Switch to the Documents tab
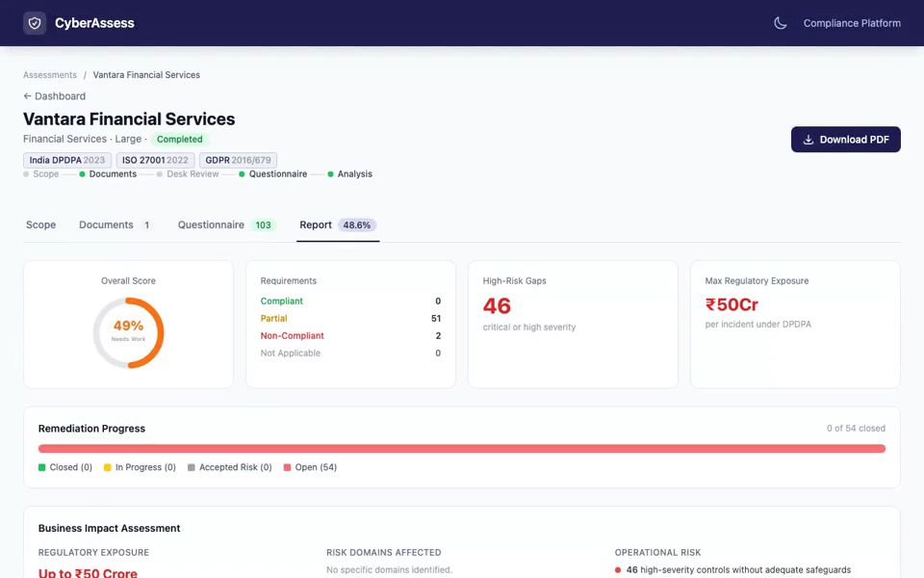The width and height of the screenshot is (924, 578). click(x=115, y=224)
